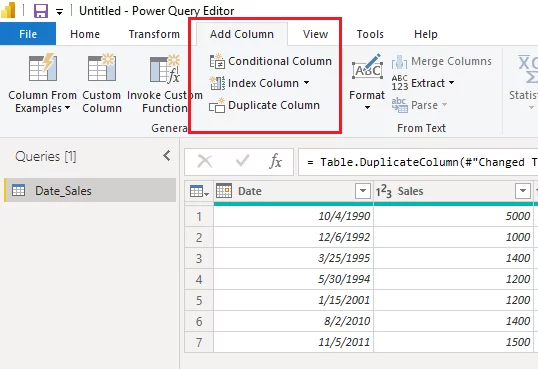Screen dimensions: 538x369
Task: Switch to the View ribbon tab
Action: coord(315,34)
